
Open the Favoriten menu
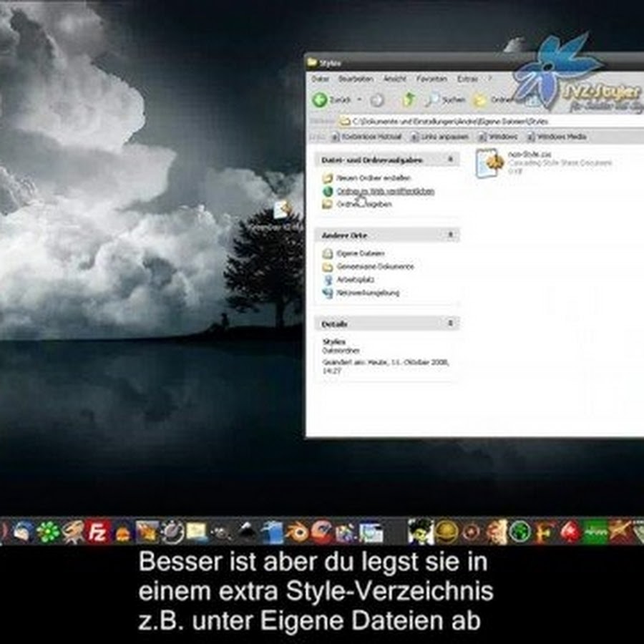click(431, 79)
